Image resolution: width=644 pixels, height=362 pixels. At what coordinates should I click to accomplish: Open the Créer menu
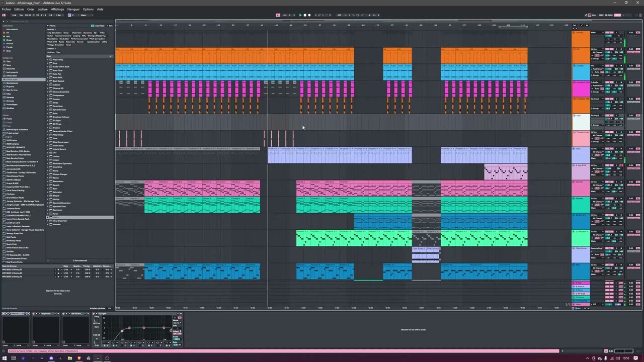pos(31,9)
